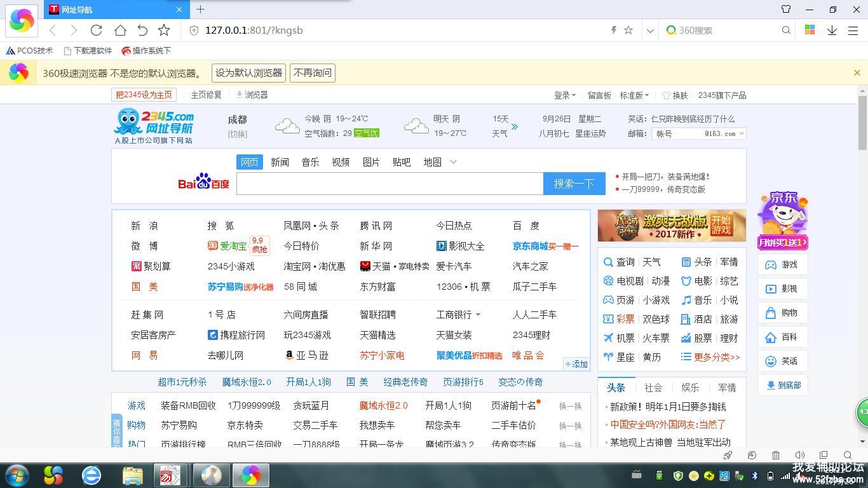Expand more search types chevron after 地图
This screenshot has height=488, width=868.
[453, 162]
